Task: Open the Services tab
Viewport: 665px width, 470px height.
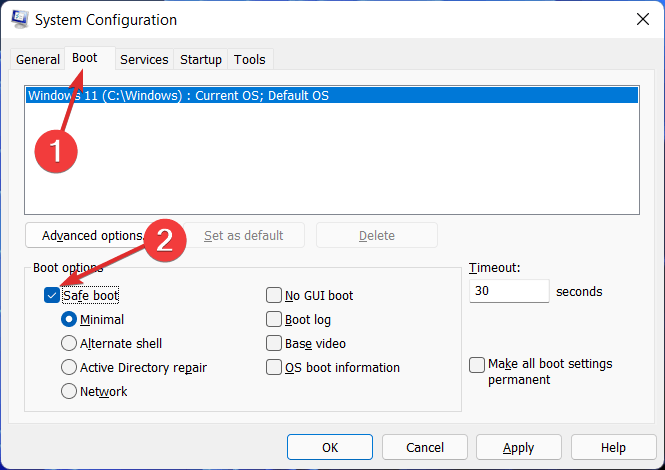Action: pyautogui.click(x=144, y=59)
